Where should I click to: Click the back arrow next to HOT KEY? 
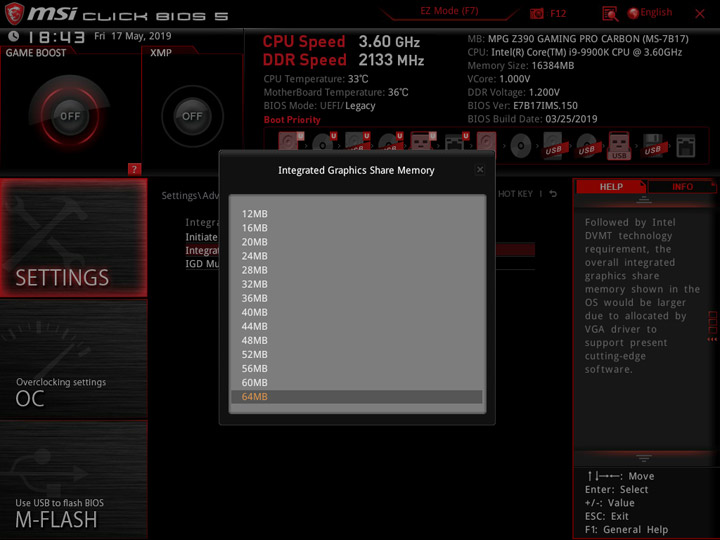pyautogui.click(x=553, y=194)
